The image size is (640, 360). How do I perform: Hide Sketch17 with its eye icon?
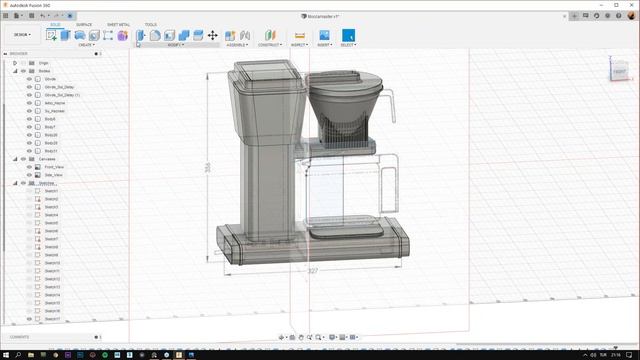(x=29, y=319)
